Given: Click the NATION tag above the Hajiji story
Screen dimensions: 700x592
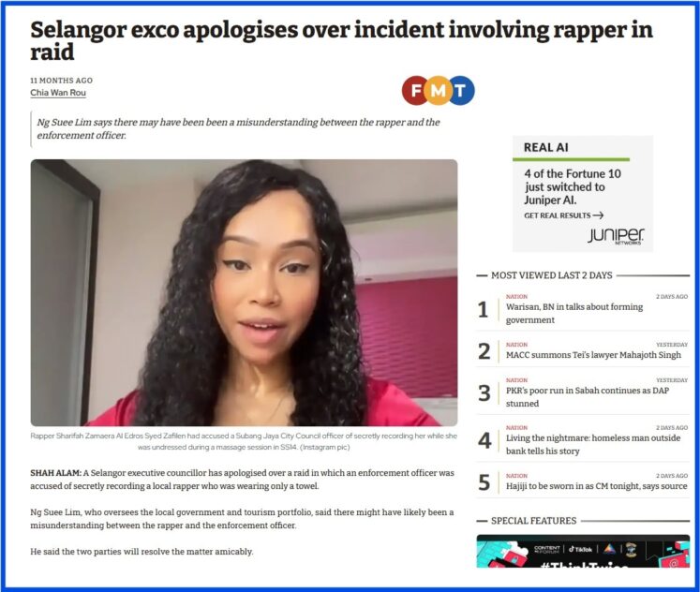Looking at the screenshot, I should tap(516, 476).
